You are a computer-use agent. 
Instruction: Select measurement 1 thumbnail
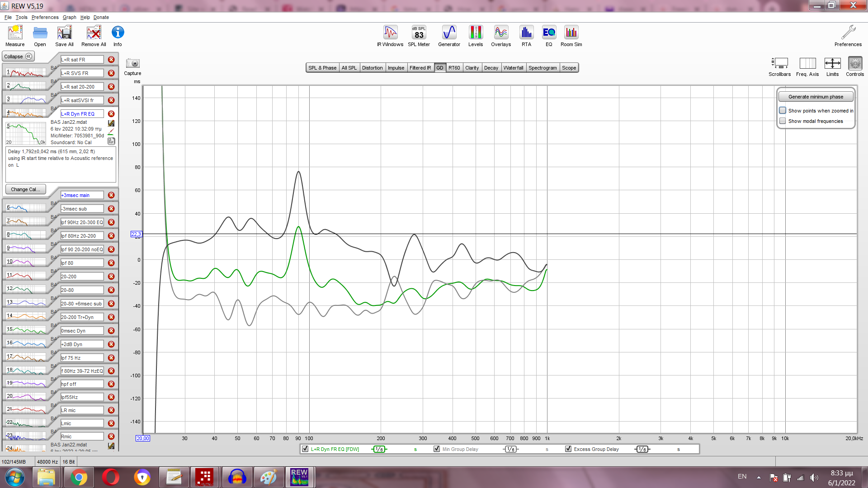(26, 72)
